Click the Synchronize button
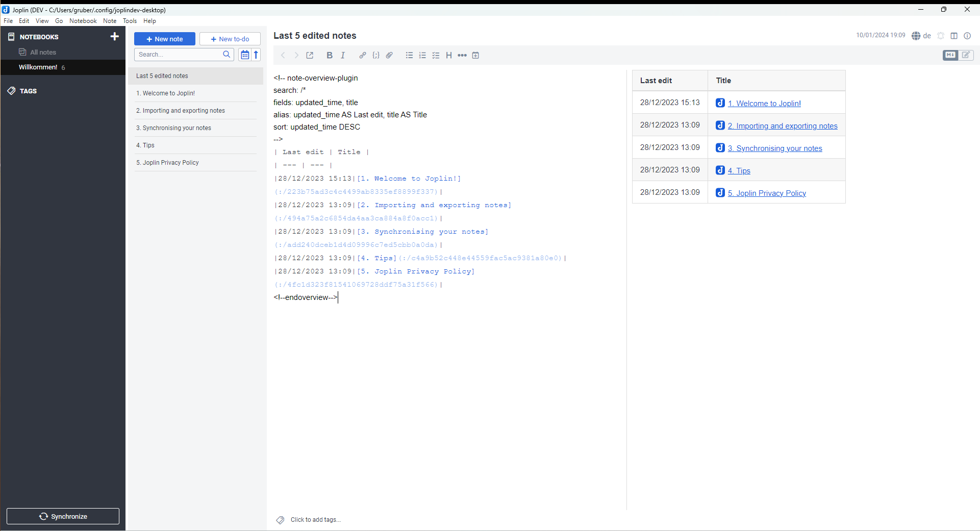Screen dimensions: 980x531 (63, 516)
